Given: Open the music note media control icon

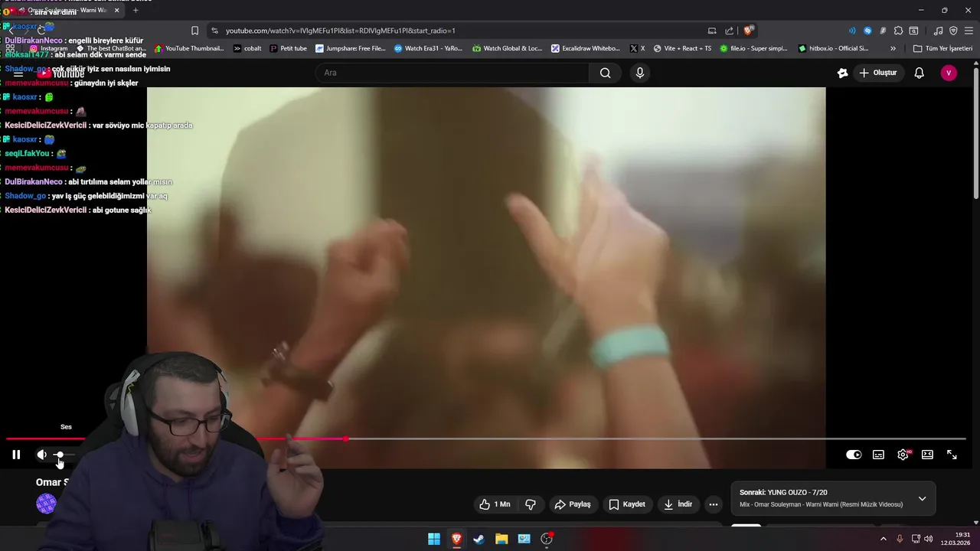Looking at the screenshot, I should (x=938, y=31).
